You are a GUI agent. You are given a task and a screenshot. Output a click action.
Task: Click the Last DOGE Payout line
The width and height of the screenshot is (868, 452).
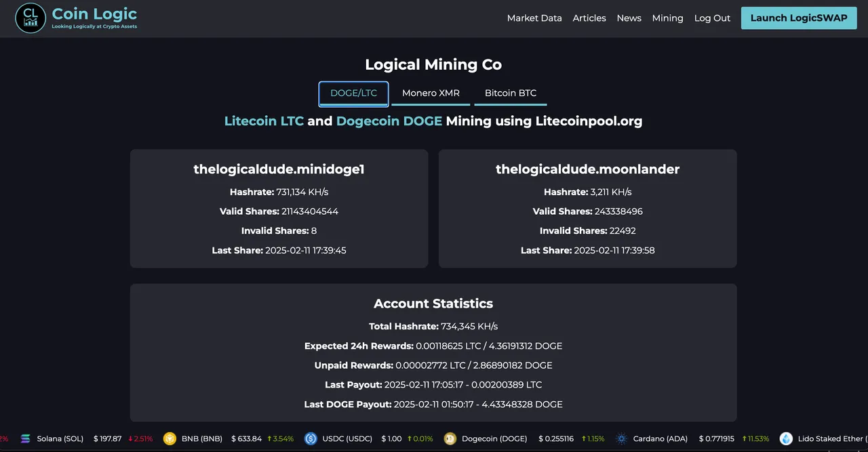433,405
